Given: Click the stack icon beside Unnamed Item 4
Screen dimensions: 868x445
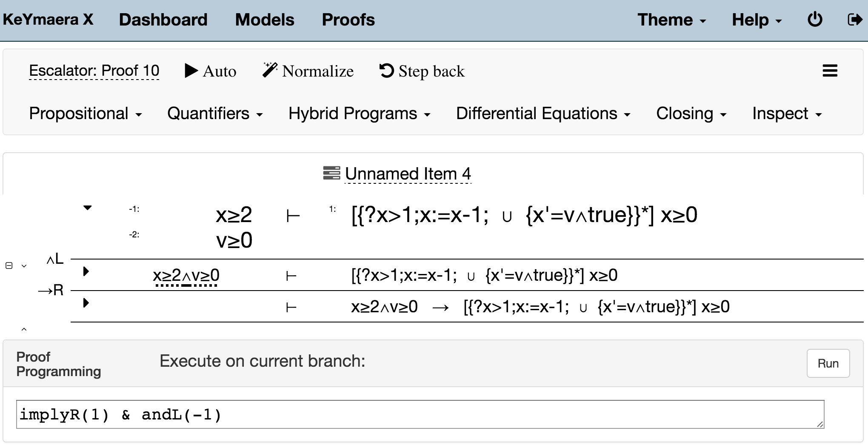Looking at the screenshot, I should click(x=331, y=174).
